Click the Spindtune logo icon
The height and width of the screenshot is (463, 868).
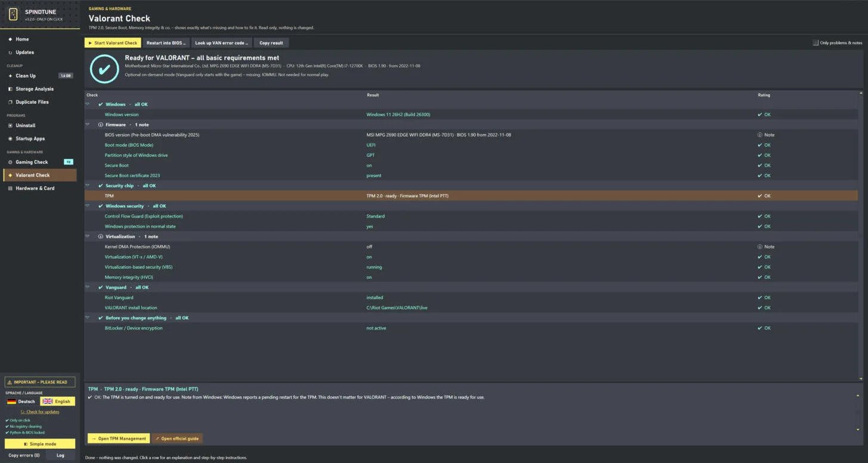click(x=13, y=14)
